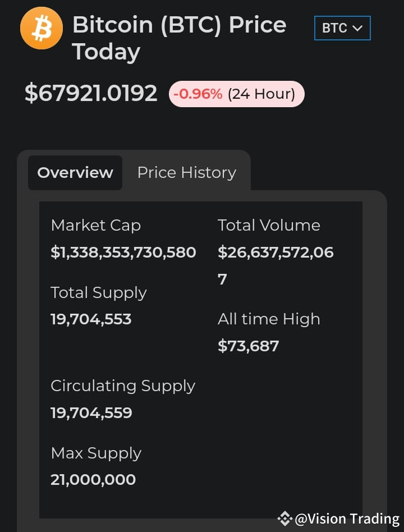The height and width of the screenshot is (532, 404).
Task: Click the All time High label
Action: pyautogui.click(x=269, y=319)
